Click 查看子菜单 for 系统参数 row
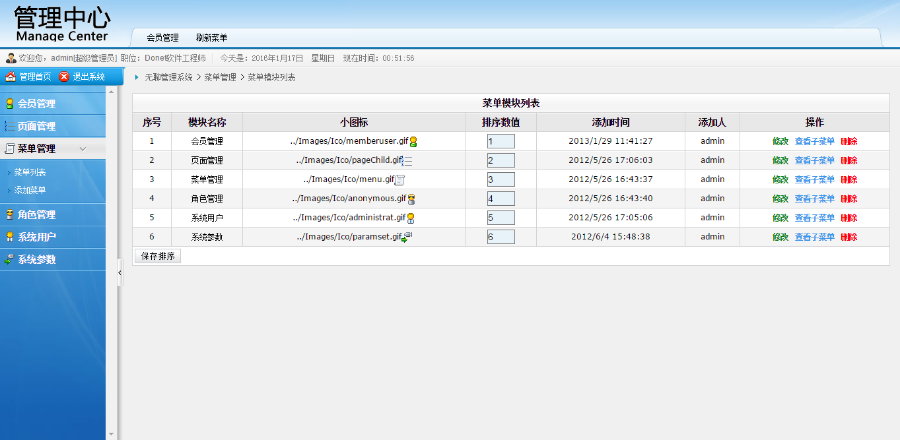The width and height of the screenshot is (900, 440). pos(814,237)
